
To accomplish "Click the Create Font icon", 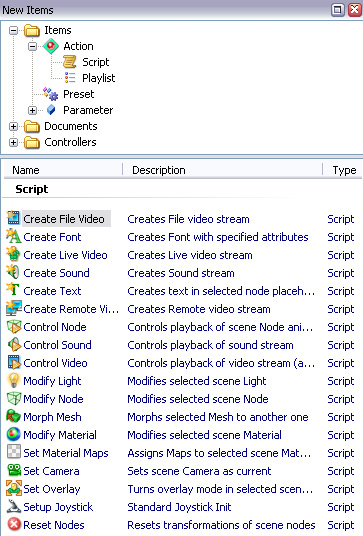I will 14,236.
